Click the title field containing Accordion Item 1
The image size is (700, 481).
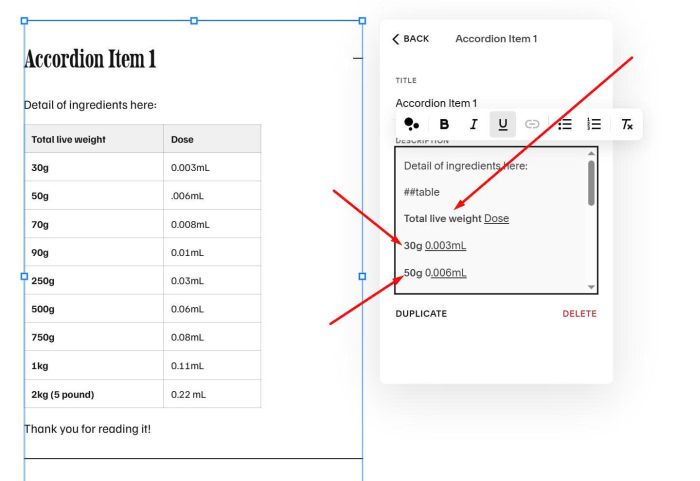pyautogui.click(x=437, y=103)
